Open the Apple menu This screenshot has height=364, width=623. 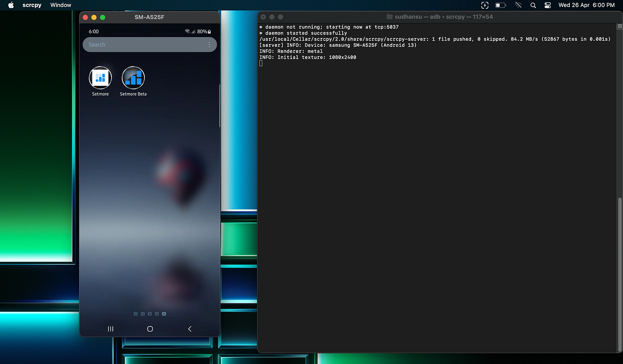point(10,5)
